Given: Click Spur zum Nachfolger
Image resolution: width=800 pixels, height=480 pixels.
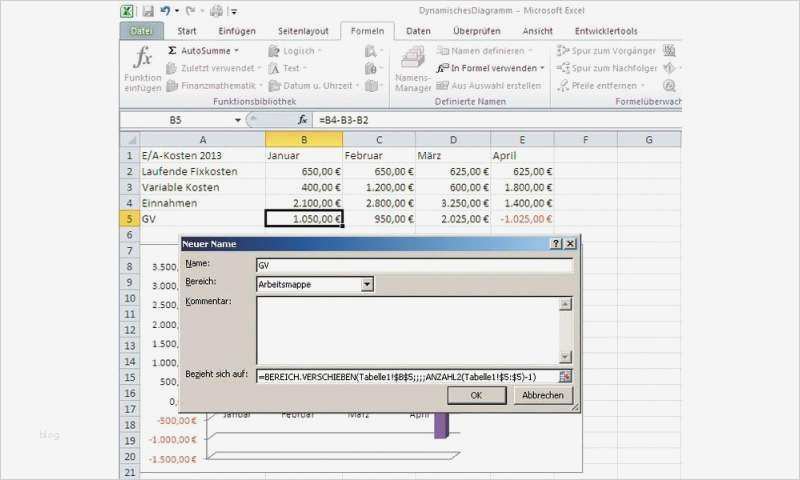Looking at the screenshot, I should pos(607,68).
